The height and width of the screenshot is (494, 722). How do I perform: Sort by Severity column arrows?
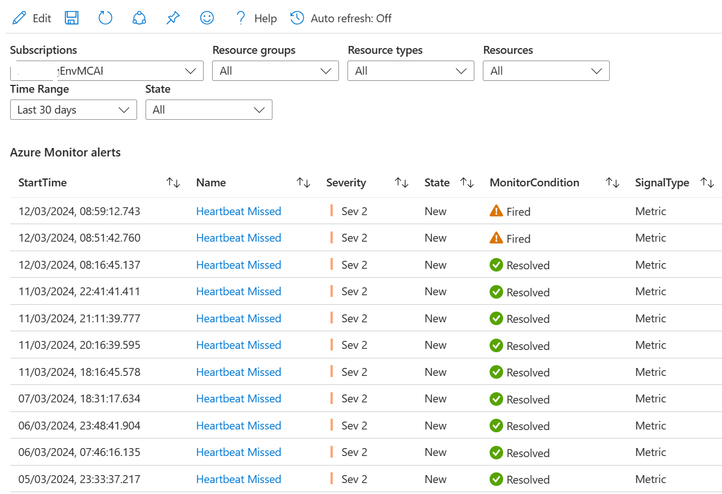(402, 183)
